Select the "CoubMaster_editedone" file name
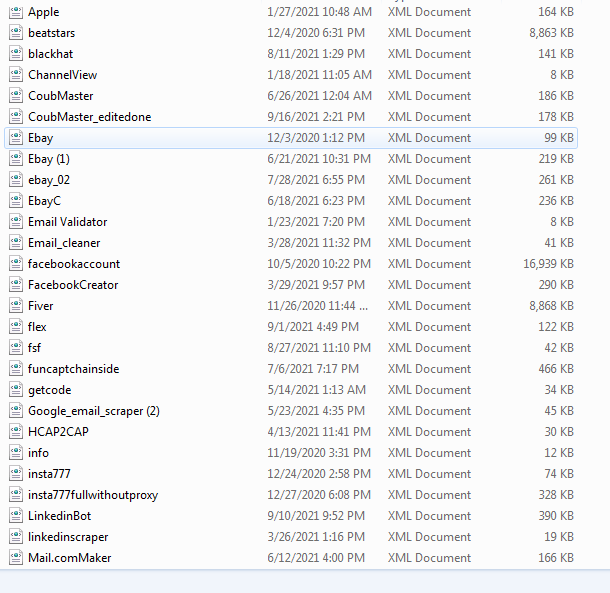 point(89,117)
